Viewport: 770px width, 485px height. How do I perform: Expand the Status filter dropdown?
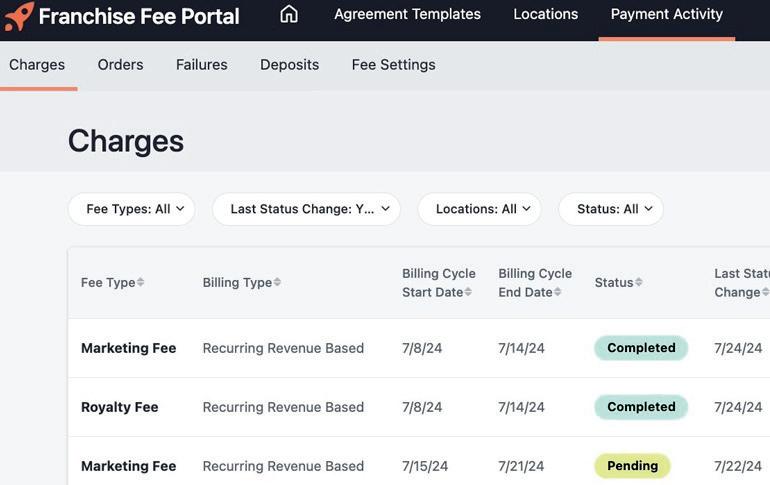click(x=611, y=209)
